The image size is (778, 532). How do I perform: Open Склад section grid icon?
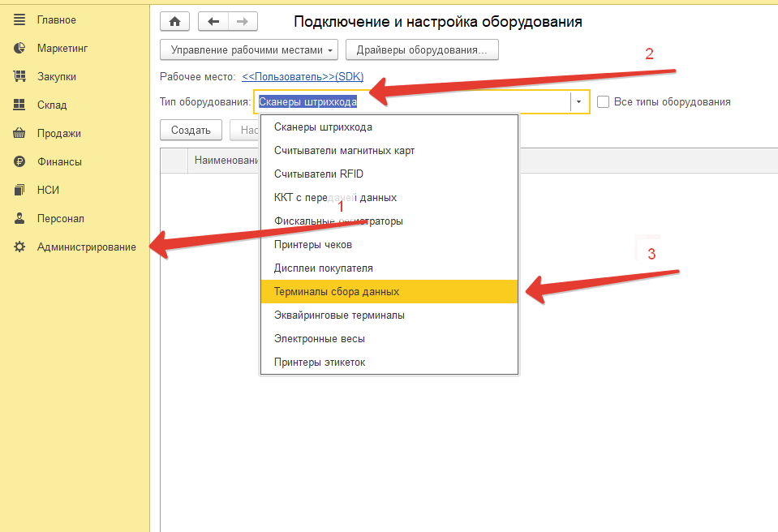pyautogui.click(x=20, y=105)
